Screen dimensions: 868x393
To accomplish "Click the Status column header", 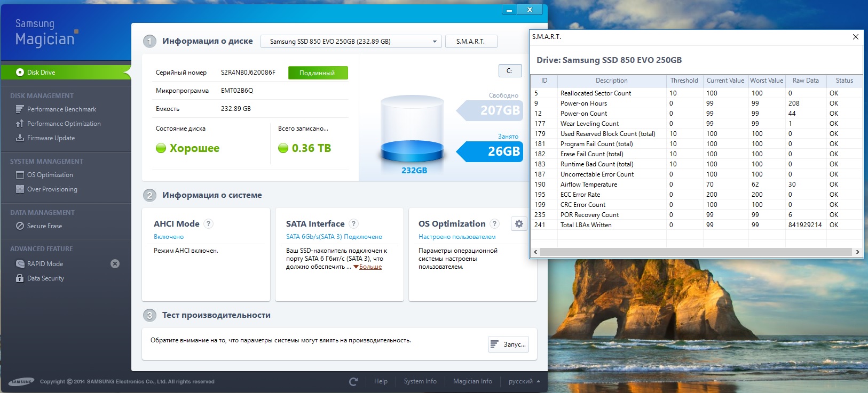I will click(845, 81).
